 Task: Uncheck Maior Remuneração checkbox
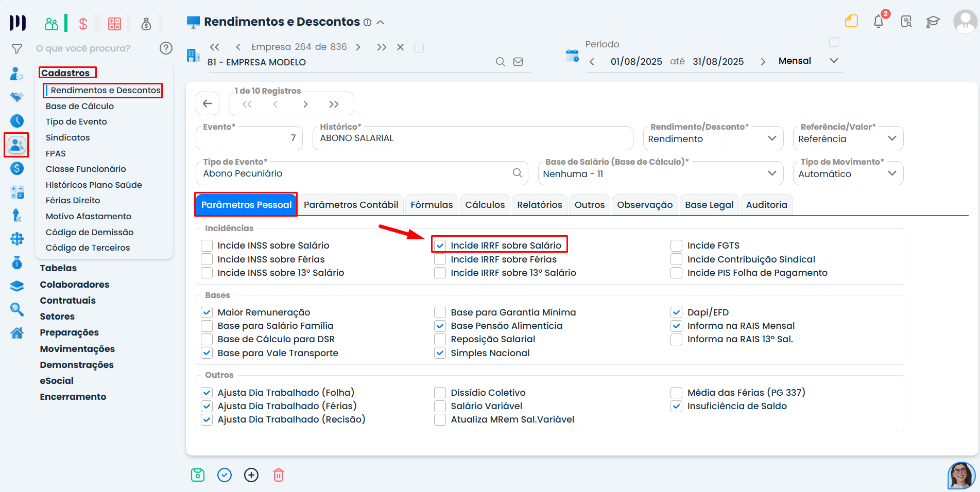(207, 312)
